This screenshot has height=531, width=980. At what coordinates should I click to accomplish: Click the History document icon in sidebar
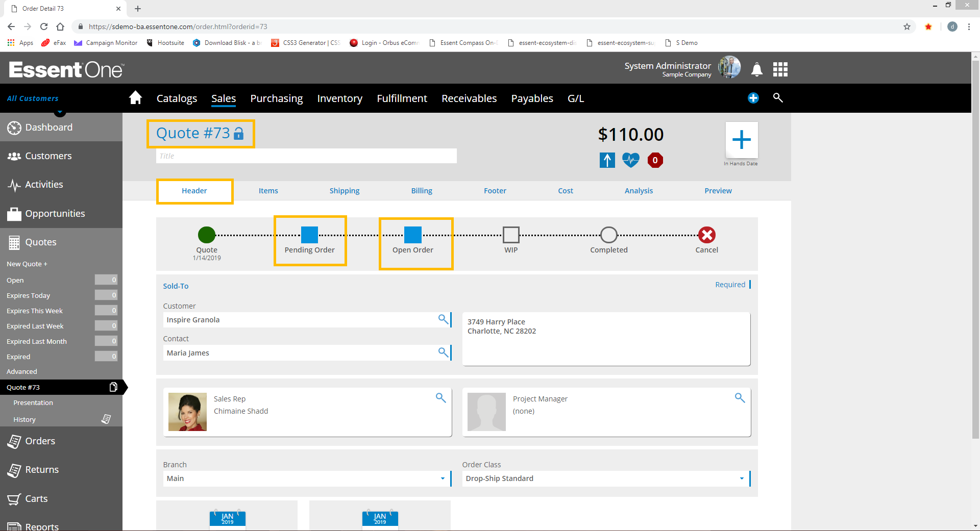tap(106, 419)
